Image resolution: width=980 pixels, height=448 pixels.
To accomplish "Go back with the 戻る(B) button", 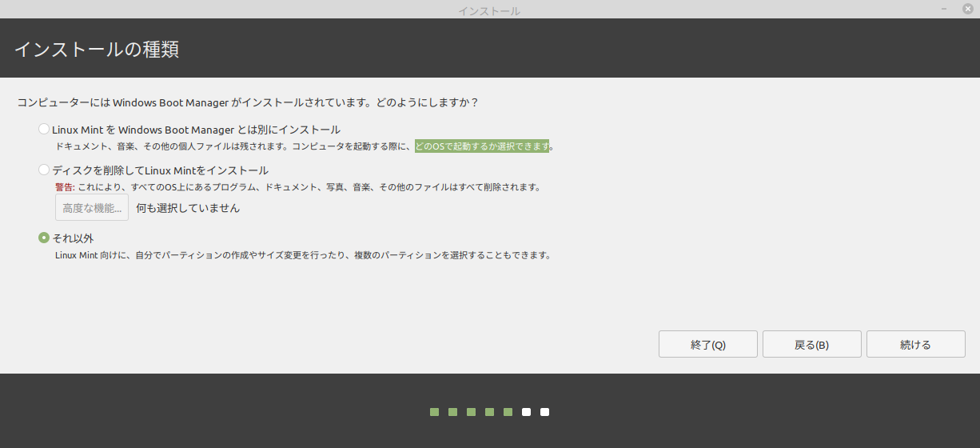I will tap(812, 344).
